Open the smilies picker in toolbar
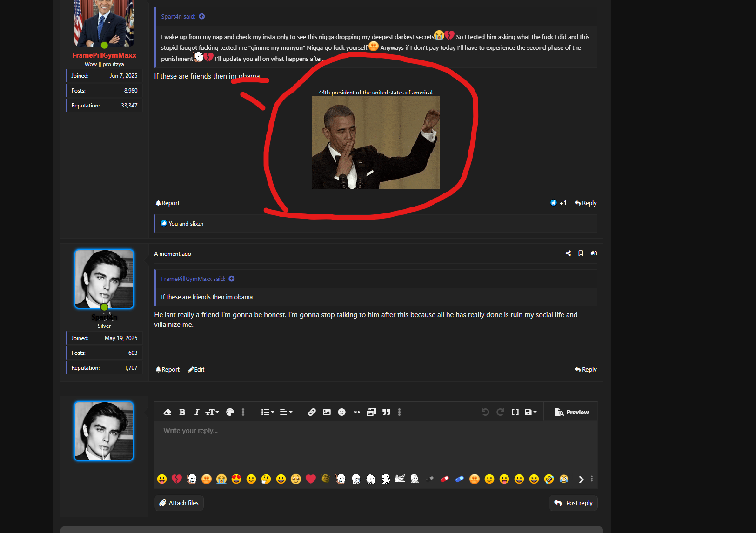Viewport: 756px width, 533px height. pyautogui.click(x=341, y=412)
